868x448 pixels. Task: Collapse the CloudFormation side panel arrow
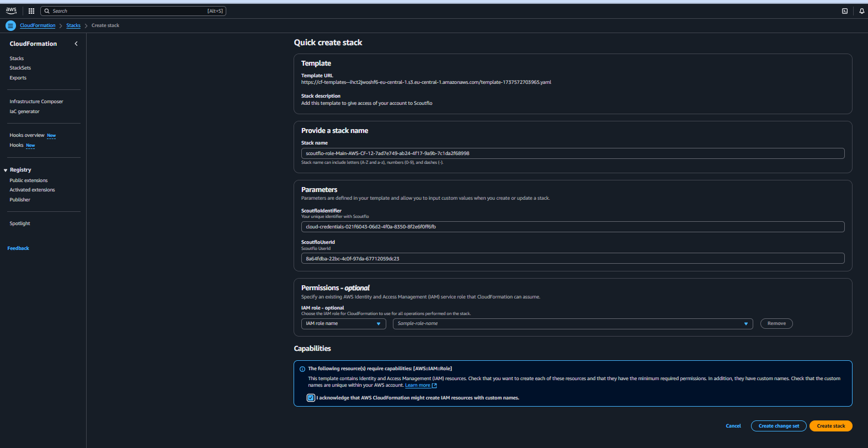76,44
